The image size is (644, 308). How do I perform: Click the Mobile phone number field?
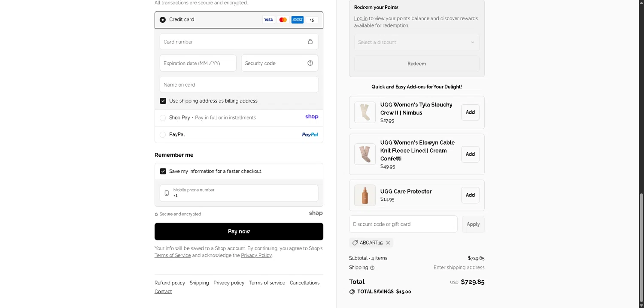pyautogui.click(x=239, y=193)
